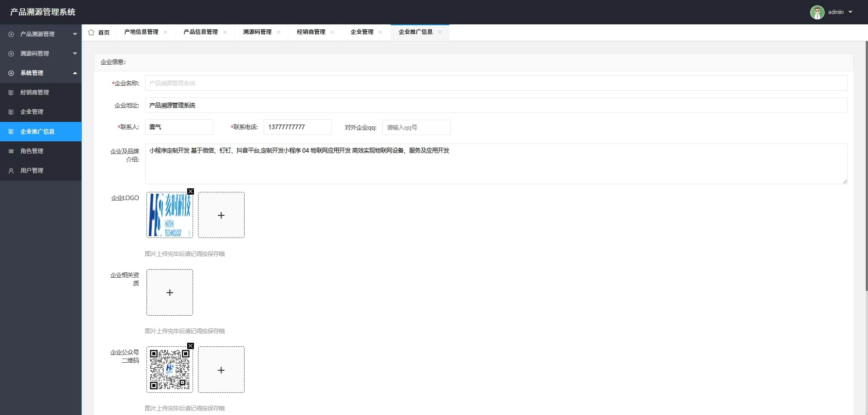Click the admin username text
868x415 pixels.
point(835,12)
